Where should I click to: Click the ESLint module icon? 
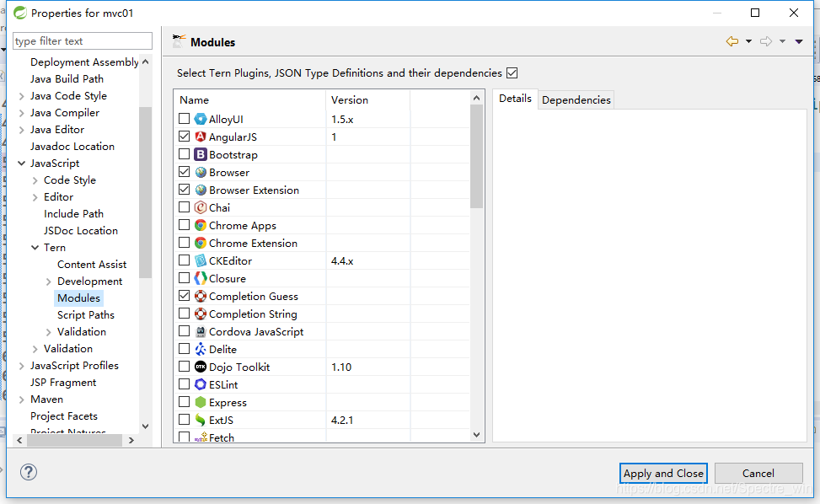[x=201, y=385]
